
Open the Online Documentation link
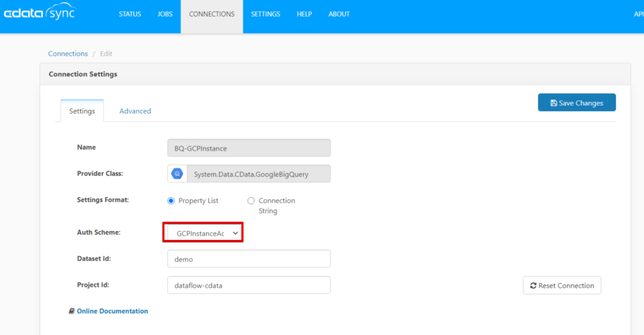click(112, 311)
